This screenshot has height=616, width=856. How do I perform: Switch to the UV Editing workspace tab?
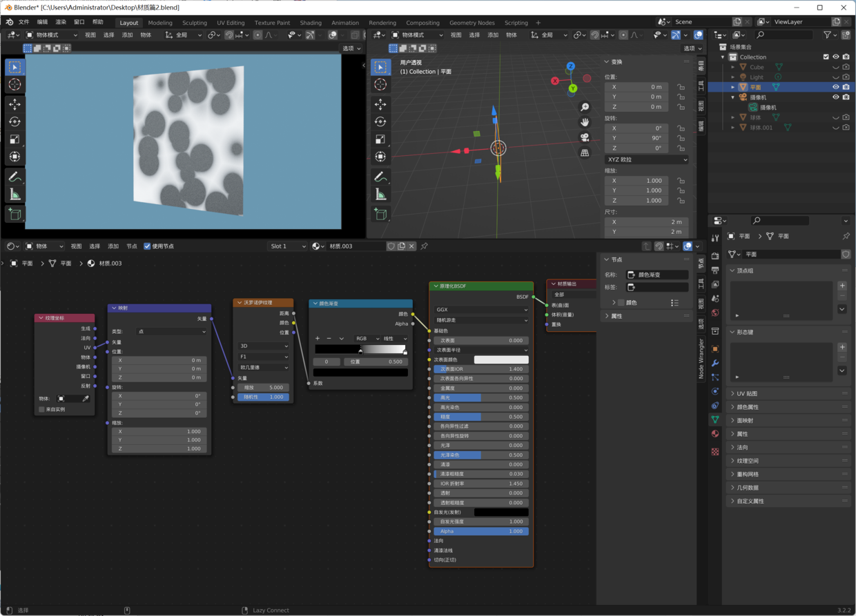point(231,23)
